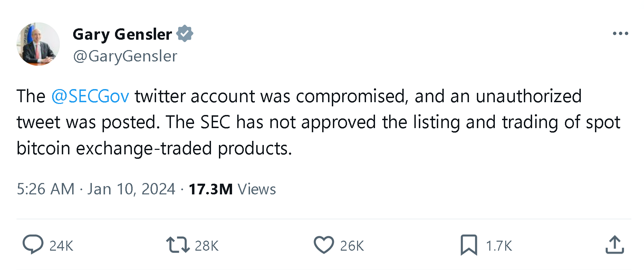Click the Gary Gensler display name

[x=122, y=34]
